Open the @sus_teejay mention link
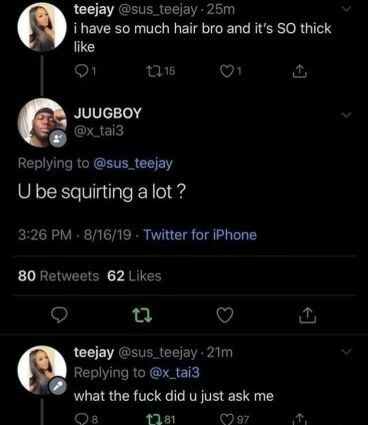 coord(133,164)
